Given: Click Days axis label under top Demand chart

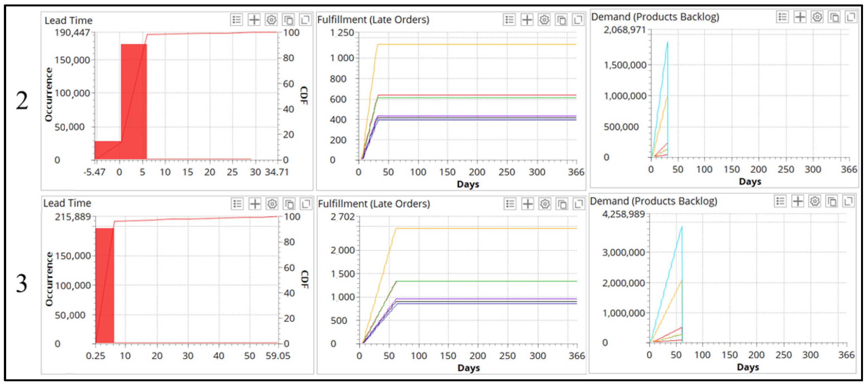Looking at the screenshot, I should 750,181.
